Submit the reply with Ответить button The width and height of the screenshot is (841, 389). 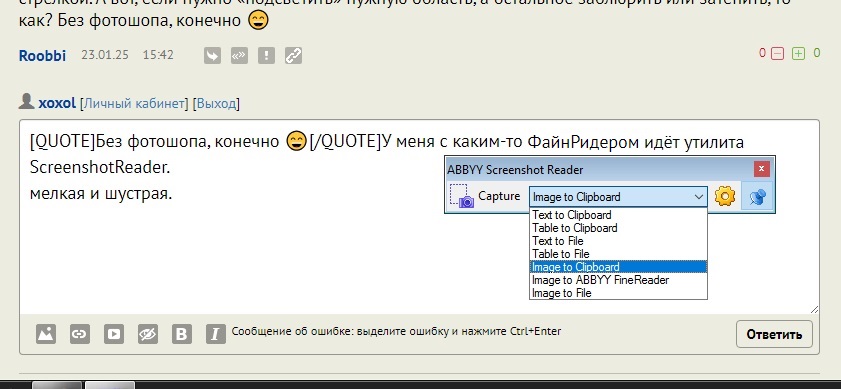(774, 334)
